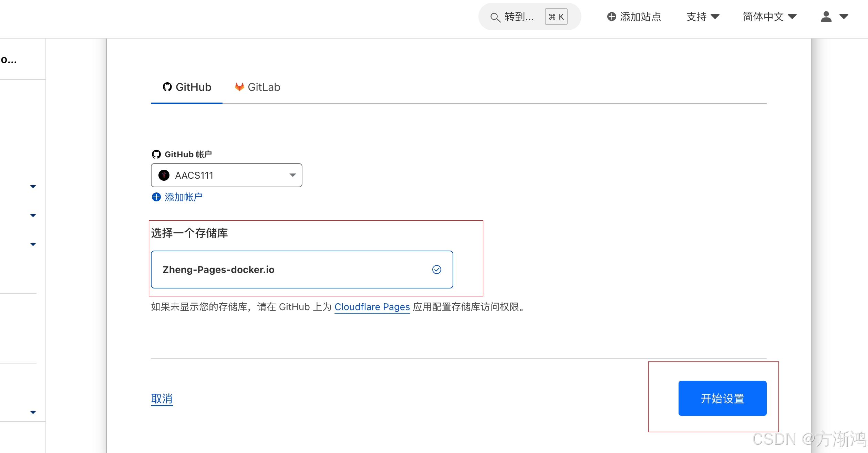The image size is (868, 453).
Task: Click the blue plus icon for 添加帐户
Action: [156, 197]
